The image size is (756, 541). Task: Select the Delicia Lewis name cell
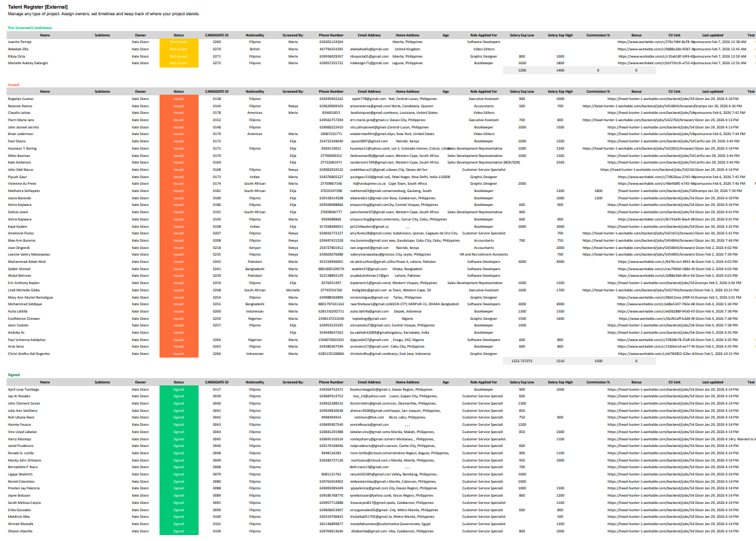coord(18,212)
